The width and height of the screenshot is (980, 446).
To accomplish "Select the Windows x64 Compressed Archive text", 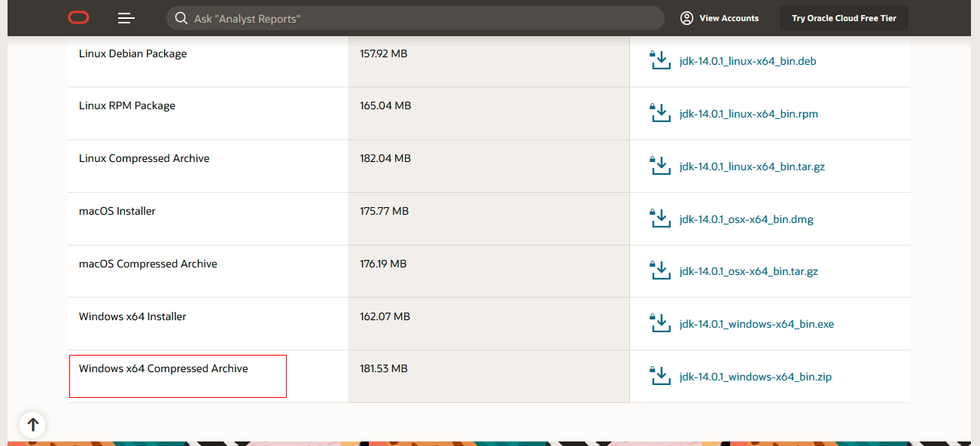I will (x=163, y=368).
